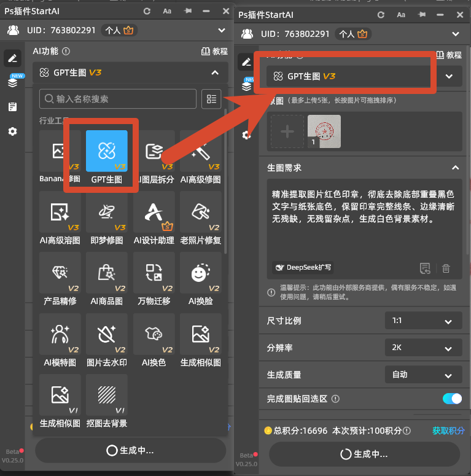Pin the right panel with the pin icon
The width and height of the screenshot is (471, 476).
pyautogui.click(x=421, y=15)
